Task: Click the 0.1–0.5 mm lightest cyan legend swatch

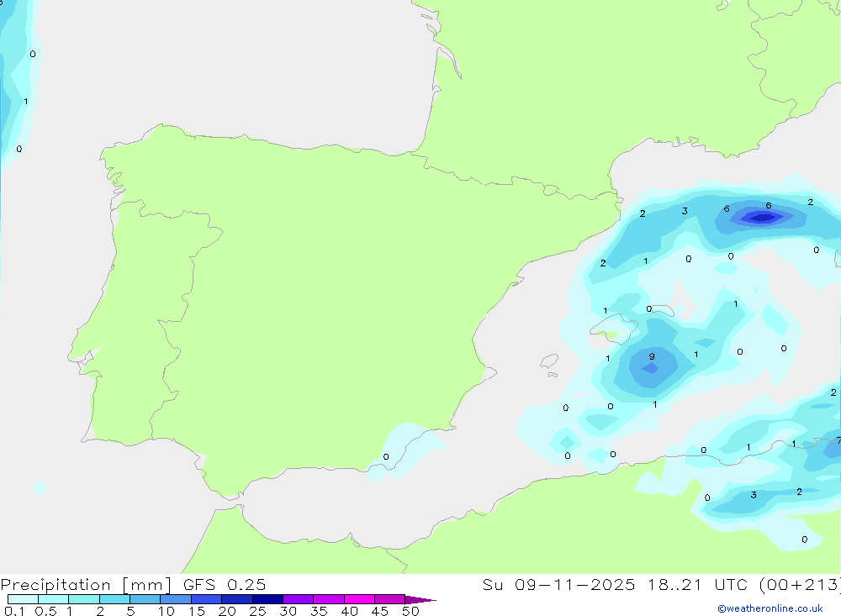Action: click(23, 599)
